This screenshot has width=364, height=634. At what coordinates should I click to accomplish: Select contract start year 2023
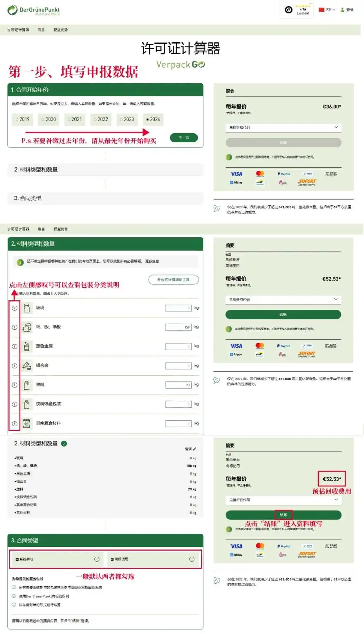[x=127, y=119]
